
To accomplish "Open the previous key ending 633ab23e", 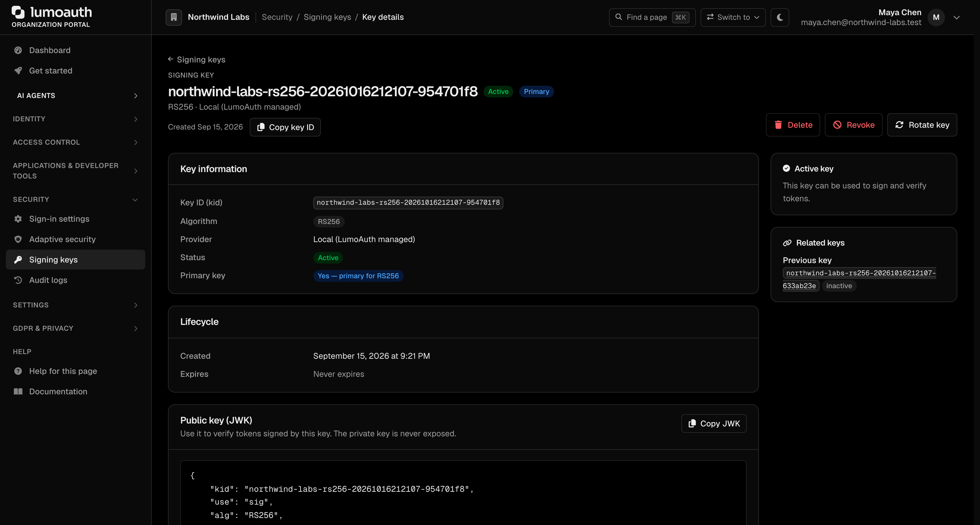I will [859, 279].
